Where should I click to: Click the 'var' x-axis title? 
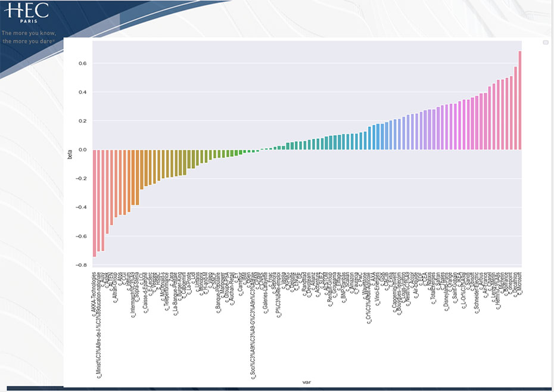pyautogui.click(x=306, y=382)
